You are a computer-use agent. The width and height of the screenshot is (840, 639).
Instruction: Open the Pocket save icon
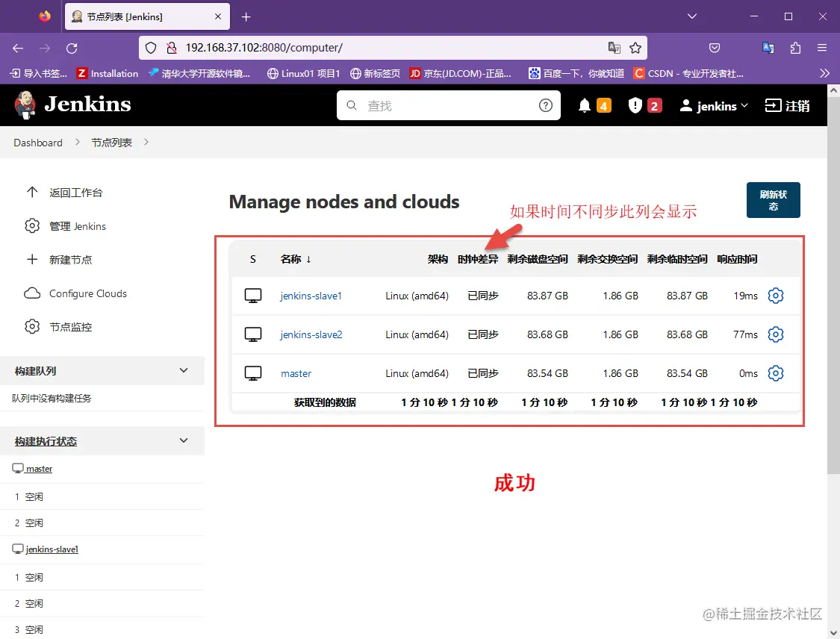point(714,49)
